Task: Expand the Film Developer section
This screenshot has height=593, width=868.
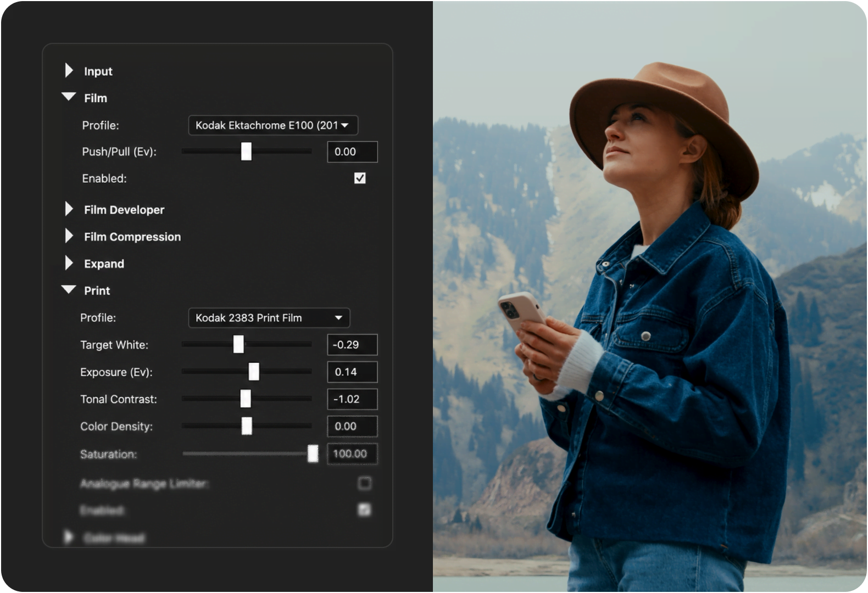Action: click(x=69, y=209)
